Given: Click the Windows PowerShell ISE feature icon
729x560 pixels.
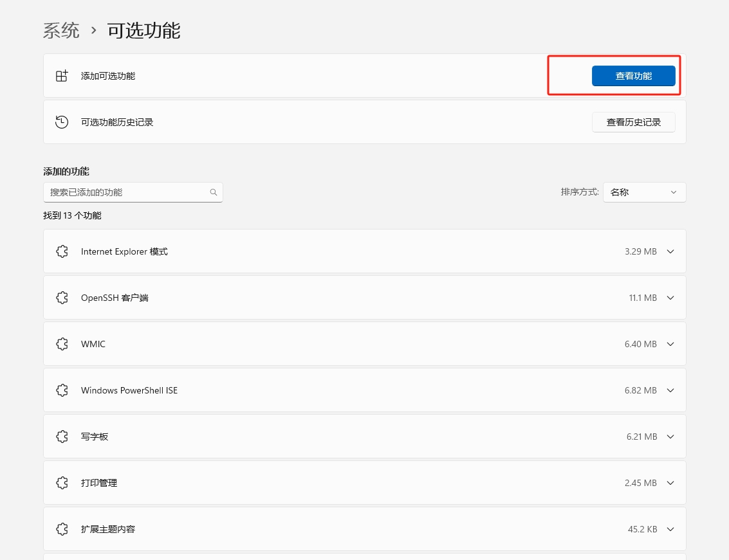Looking at the screenshot, I should pyautogui.click(x=62, y=390).
